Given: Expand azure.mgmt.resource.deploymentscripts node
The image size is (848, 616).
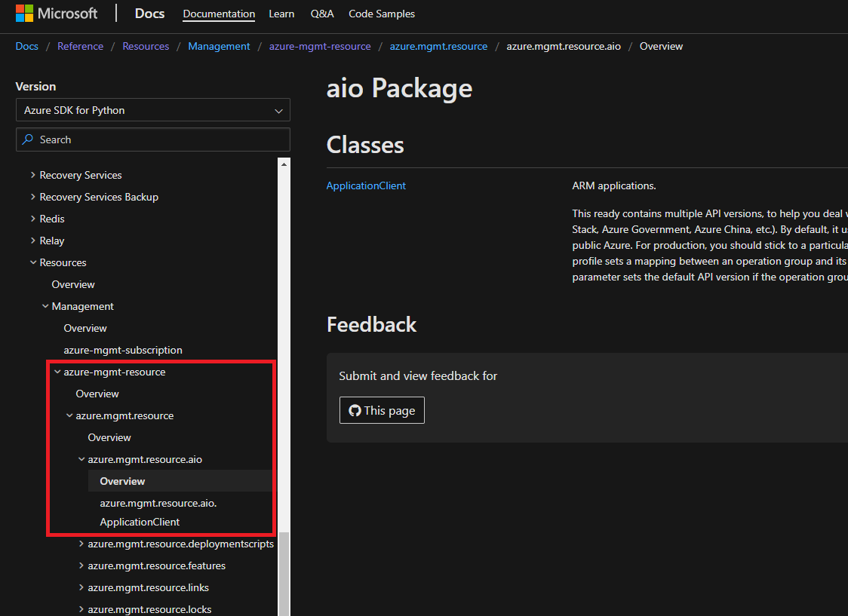Looking at the screenshot, I should pyautogui.click(x=81, y=544).
